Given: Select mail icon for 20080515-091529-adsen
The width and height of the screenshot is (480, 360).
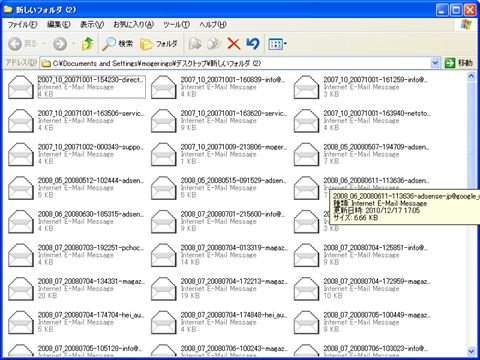Looking at the screenshot, I should click(x=163, y=188).
